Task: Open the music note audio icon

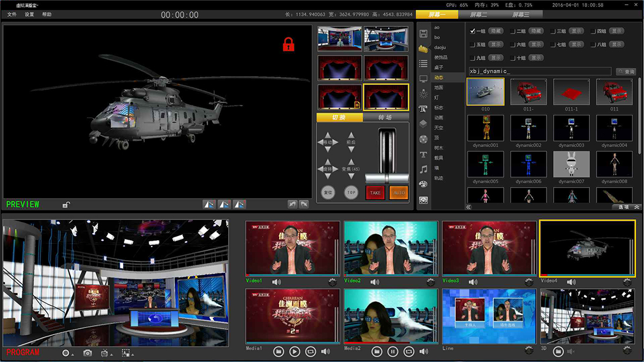Action: click(423, 169)
